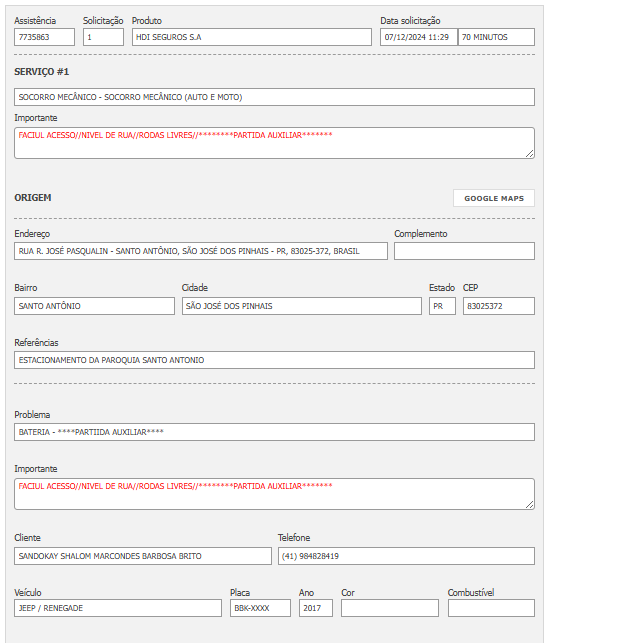Screen dimensions: 628x643
Task: Focus the empty Complemento field
Action: coord(464,251)
